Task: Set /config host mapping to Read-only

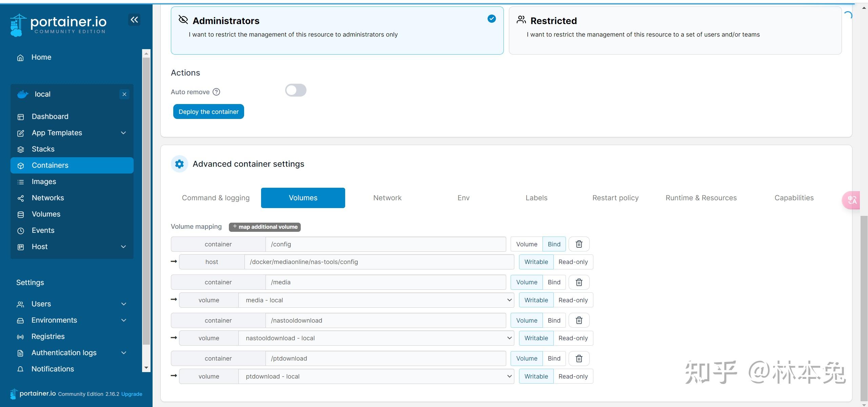Action: coord(573,262)
